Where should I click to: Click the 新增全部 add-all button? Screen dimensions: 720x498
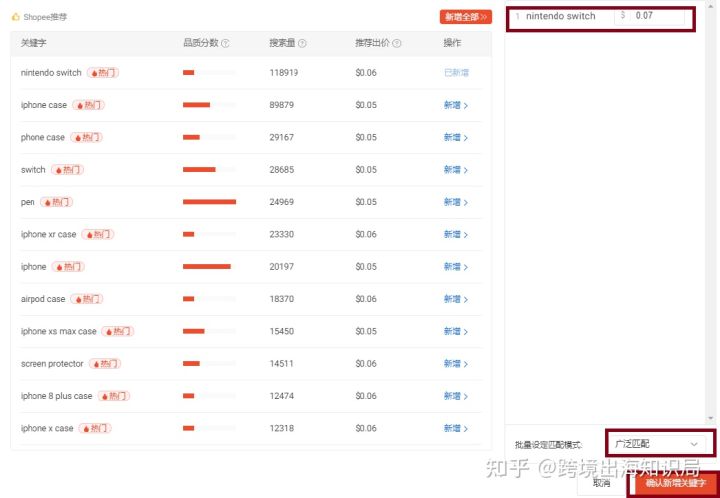click(x=466, y=17)
